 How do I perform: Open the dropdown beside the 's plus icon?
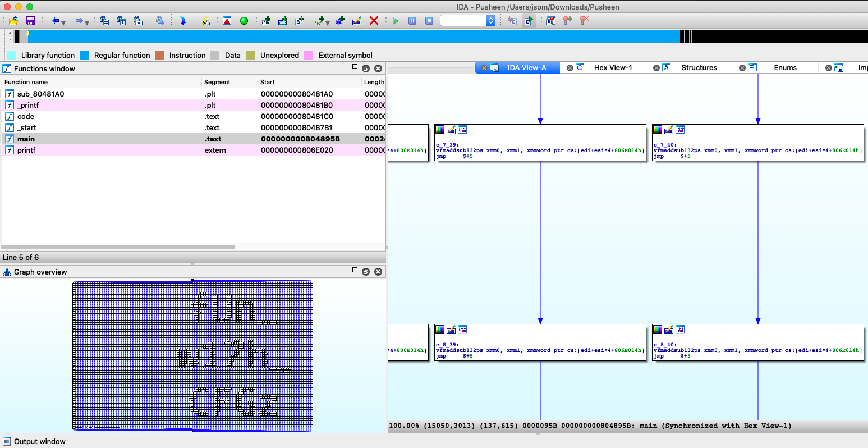pyautogui.click(x=328, y=22)
